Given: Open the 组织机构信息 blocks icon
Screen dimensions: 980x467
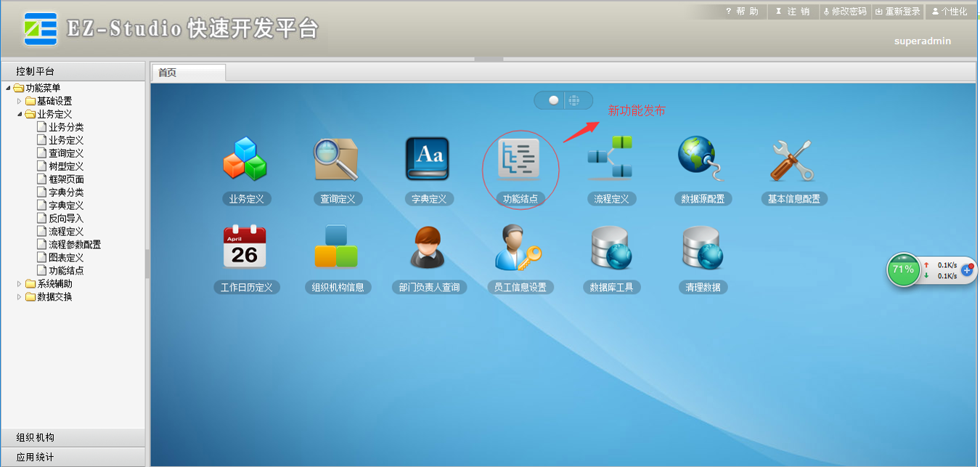Looking at the screenshot, I should (336, 248).
